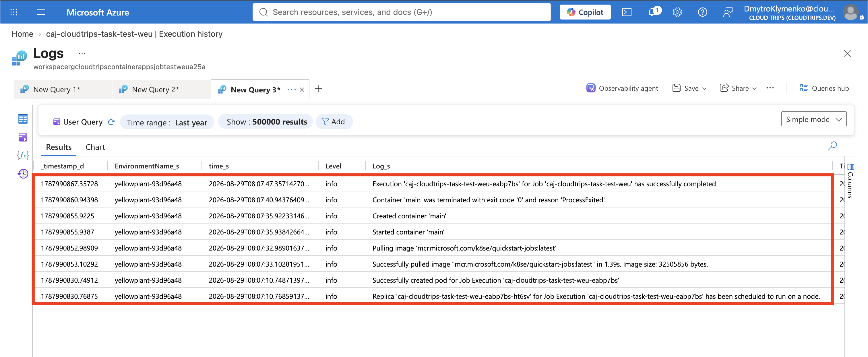The image size is (868, 357).
Task: Open the feedback icon
Action: pos(728,12)
